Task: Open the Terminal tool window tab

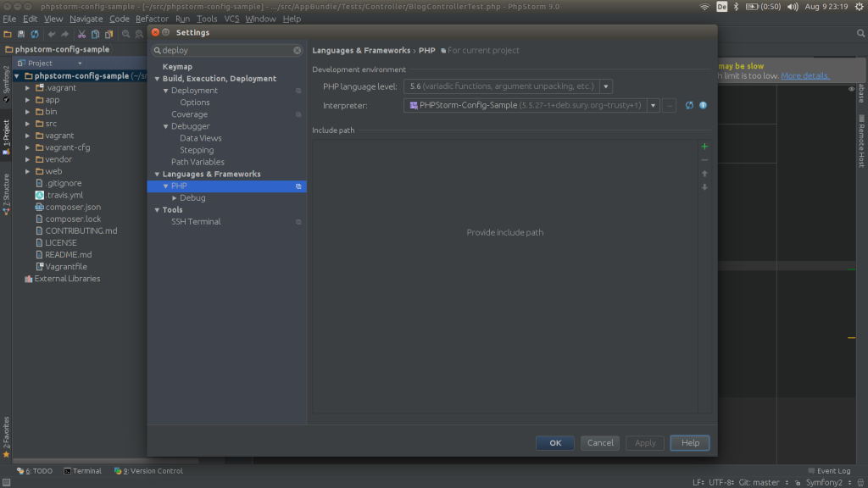Action: click(82, 471)
